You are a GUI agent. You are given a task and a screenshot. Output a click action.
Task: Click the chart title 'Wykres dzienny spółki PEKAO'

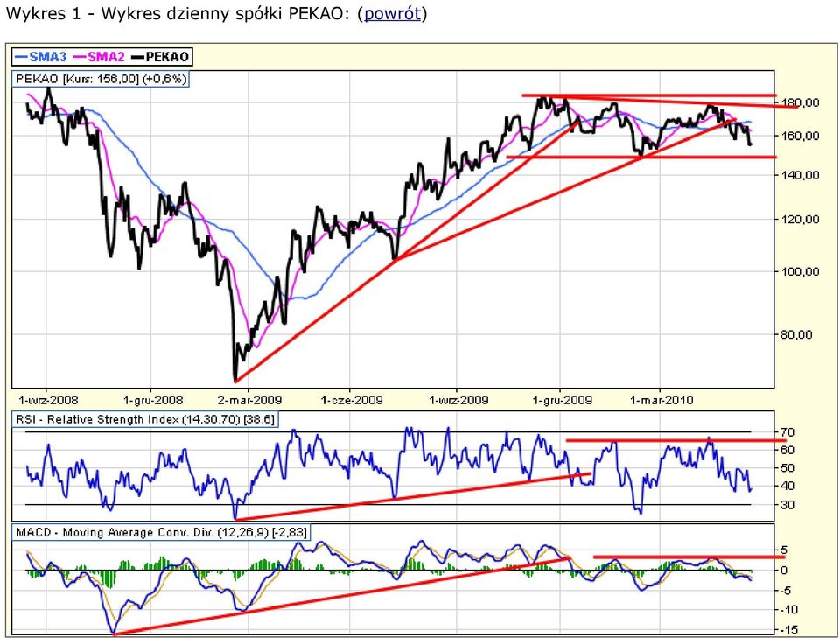coord(221,13)
